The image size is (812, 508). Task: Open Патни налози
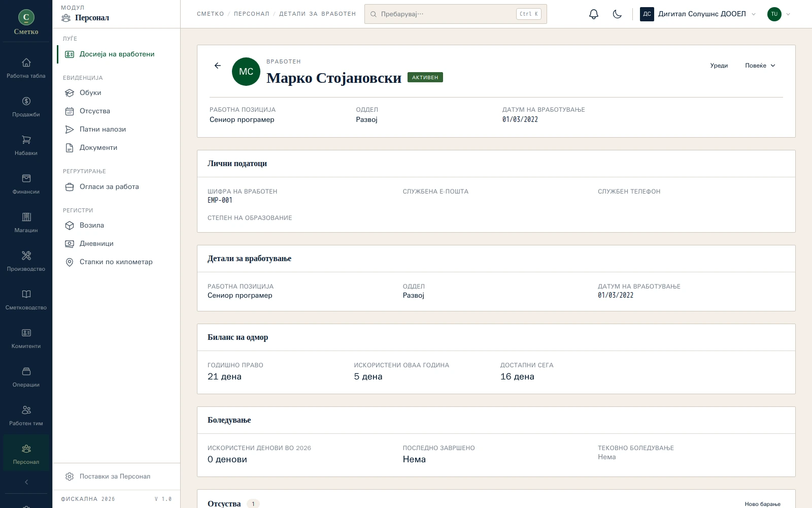tap(117, 130)
